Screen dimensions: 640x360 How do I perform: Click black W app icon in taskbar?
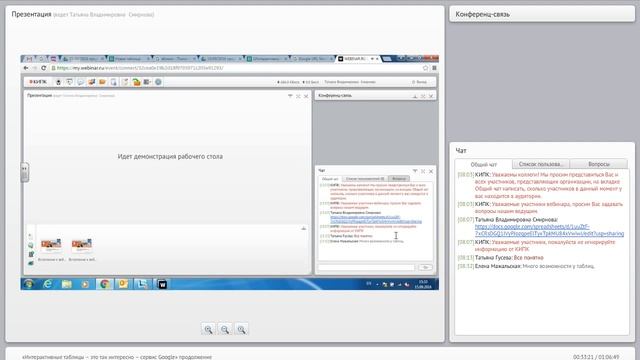click(x=162, y=284)
